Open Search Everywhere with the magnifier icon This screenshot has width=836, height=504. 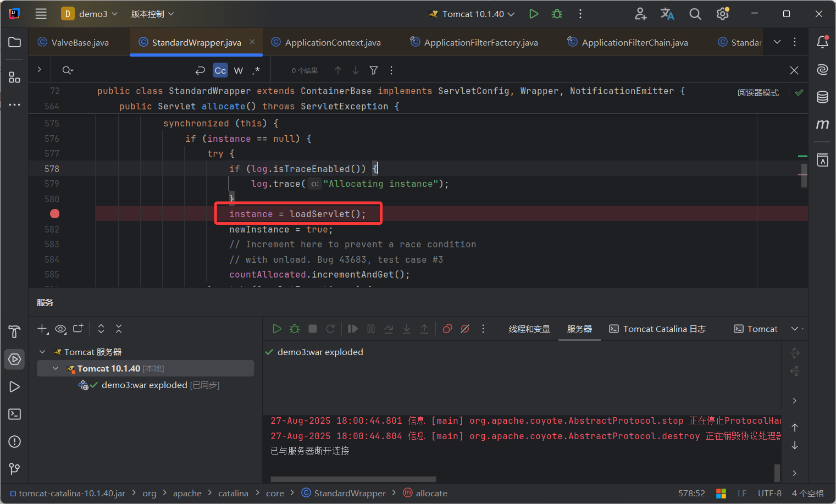point(695,14)
